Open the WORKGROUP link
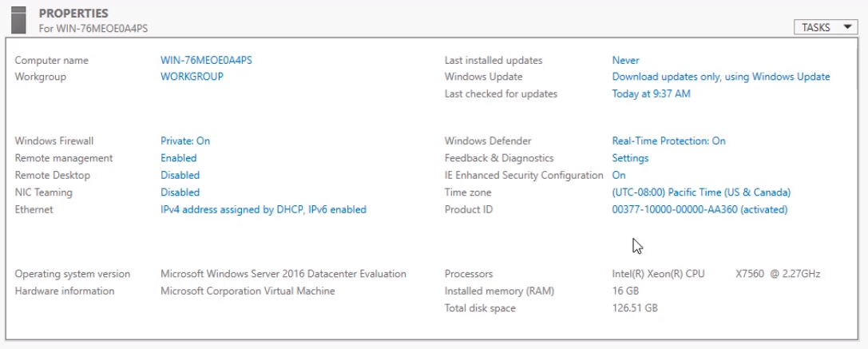This screenshot has width=868, height=349. (x=192, y=77)
